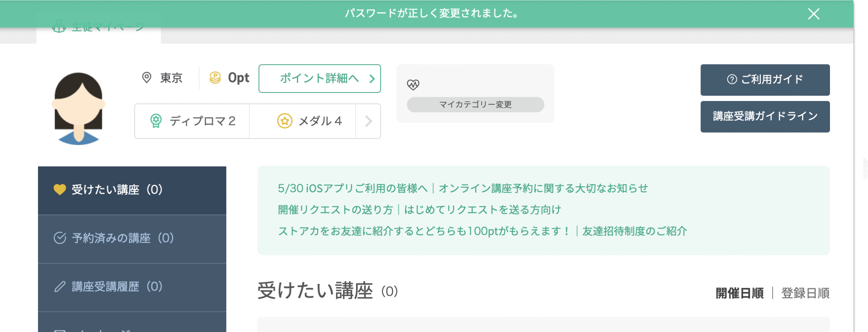The width and height of the screenshot is (868, 332).
Task: Select 予約済みの講座 (0) sidebar item
Action: click(132, 239)
